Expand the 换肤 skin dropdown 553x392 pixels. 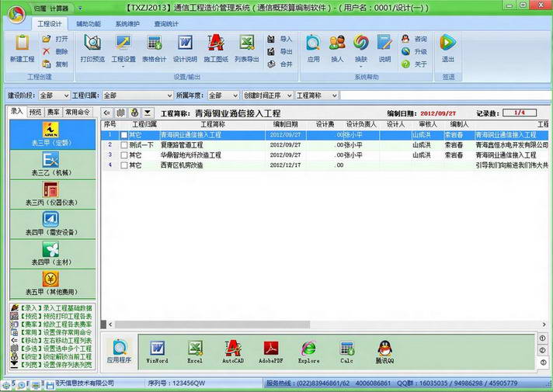click(x=361, y=66)
